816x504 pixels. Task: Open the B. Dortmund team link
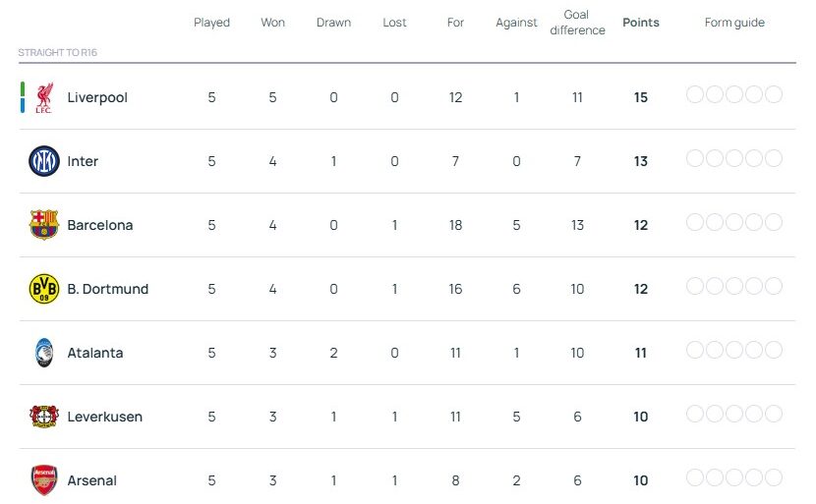107,289
